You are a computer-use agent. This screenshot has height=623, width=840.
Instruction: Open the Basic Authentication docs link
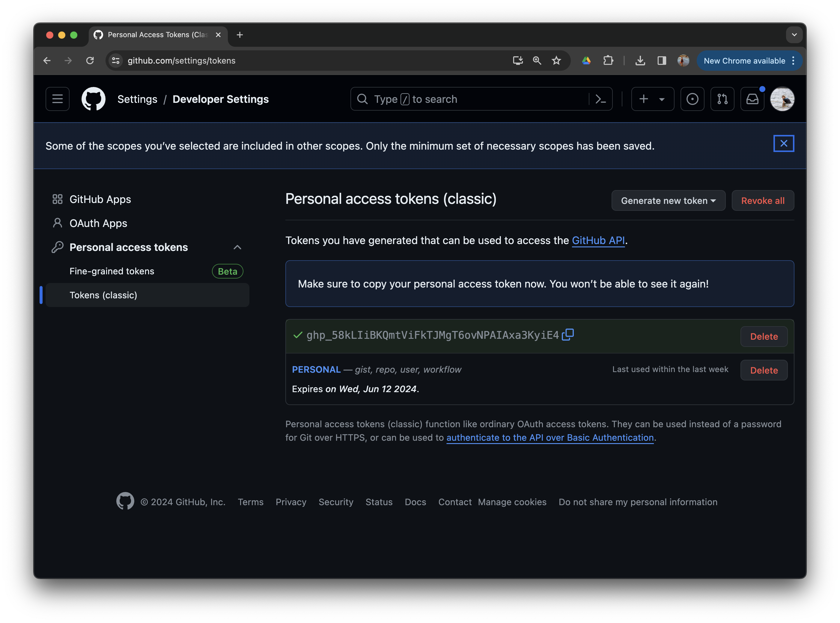[550, 437]
